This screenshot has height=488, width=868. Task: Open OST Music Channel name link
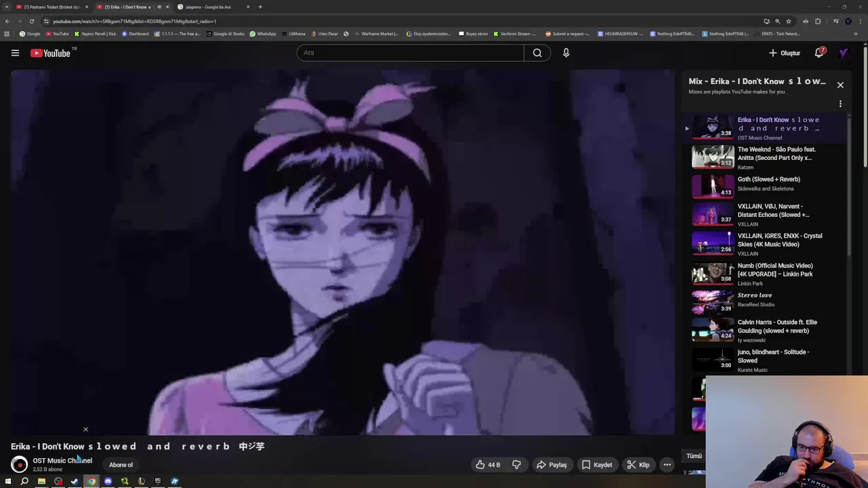[62, 460]
